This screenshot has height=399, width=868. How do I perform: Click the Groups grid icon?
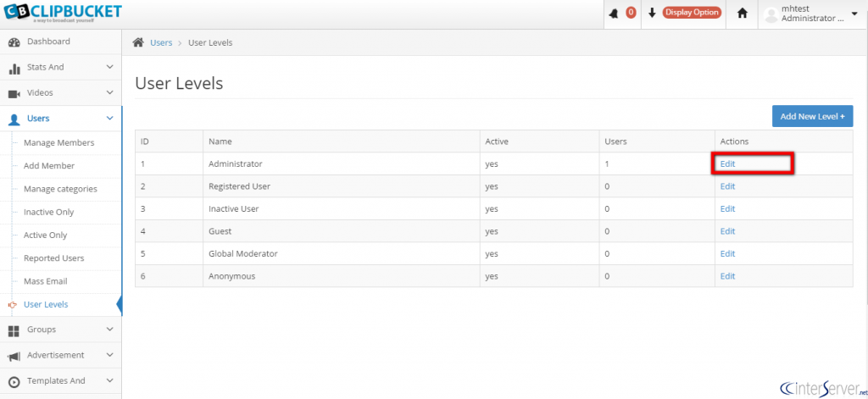14,330
